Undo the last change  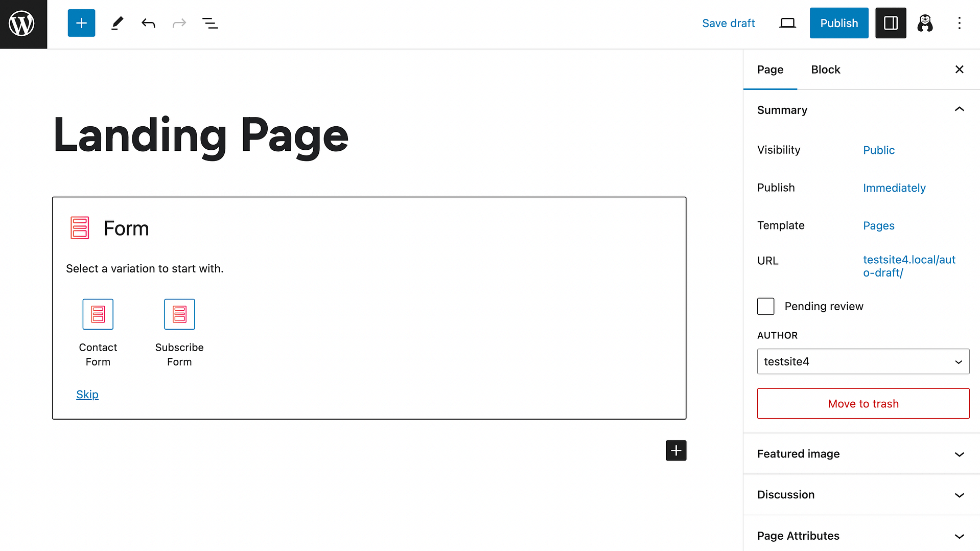(148, 23)
